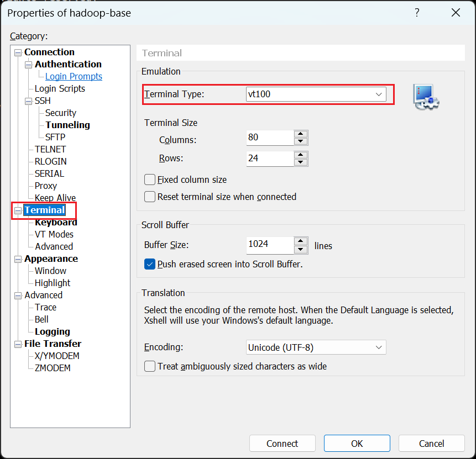
Task: Select Keyboard under Terminal
Action: click(56, 223)
